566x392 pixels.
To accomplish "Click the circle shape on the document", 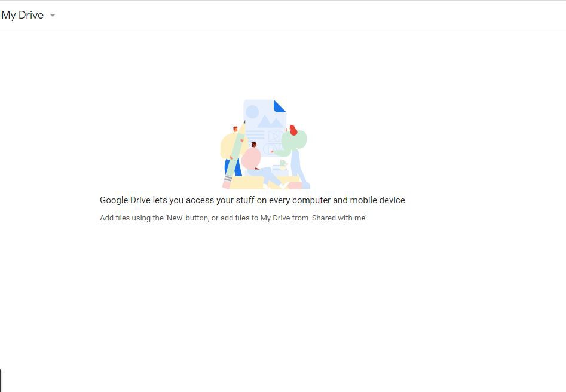I will coord(252,112).
